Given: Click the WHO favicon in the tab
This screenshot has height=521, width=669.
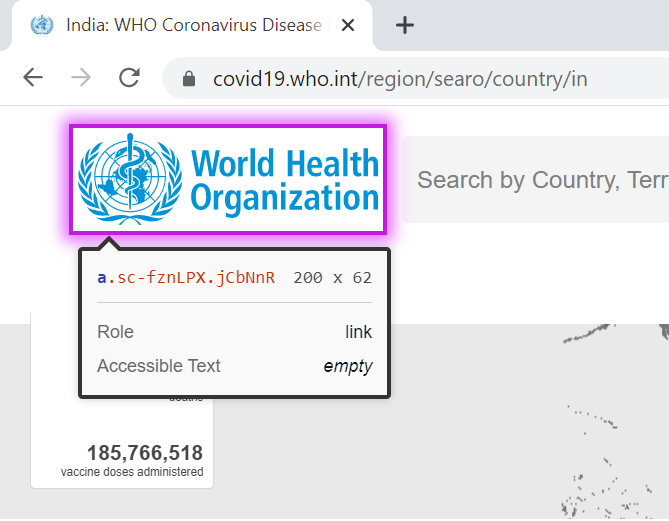Looking at the screenshot, I should tap(42, 25).
